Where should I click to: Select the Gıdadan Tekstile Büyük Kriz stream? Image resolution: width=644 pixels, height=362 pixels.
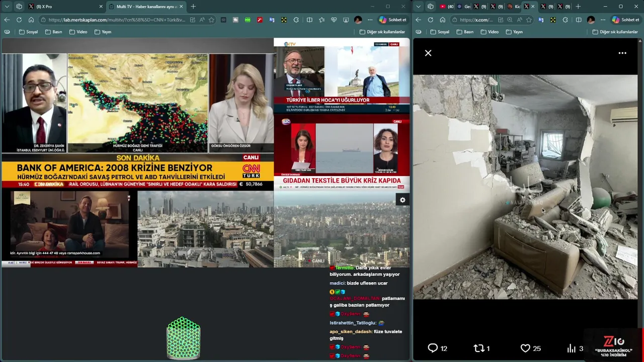click(x=342, y=152)
